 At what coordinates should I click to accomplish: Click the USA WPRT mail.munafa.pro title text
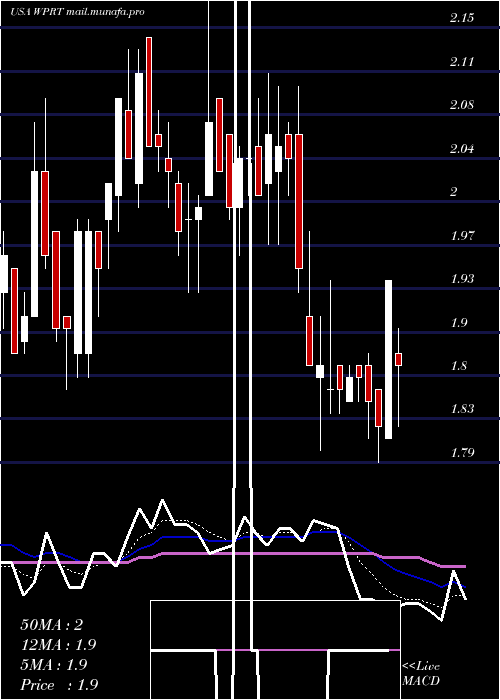pyautogui.click(x=77, y=12)
